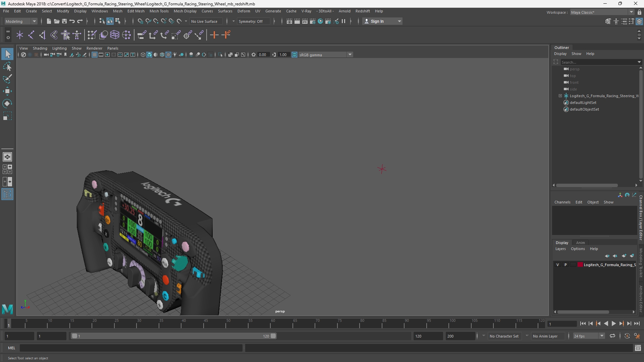Open the Workspace Maya Classic dropdown

coord(602,12)
